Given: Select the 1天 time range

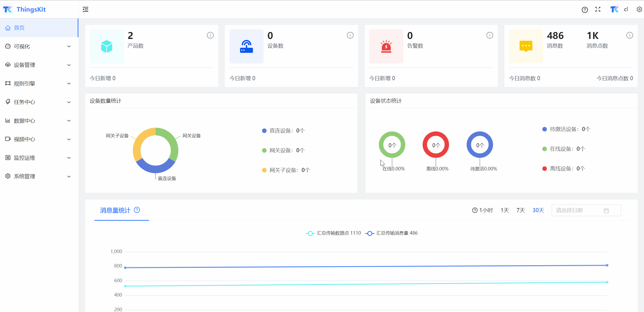Looking at the screenshot, I should pos(505,210).
